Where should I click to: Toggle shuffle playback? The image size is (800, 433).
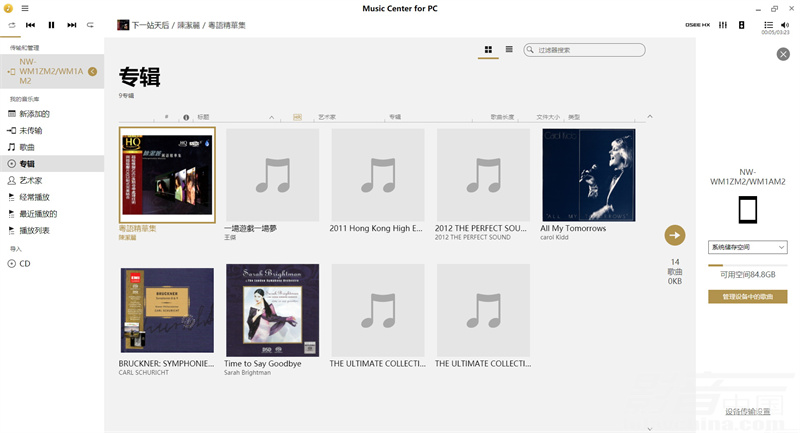[11, 24]
